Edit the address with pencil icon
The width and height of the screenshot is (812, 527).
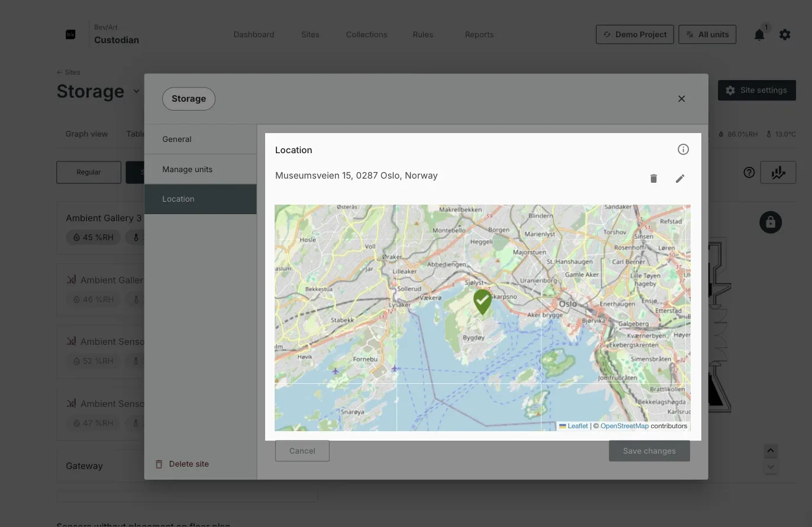pyautogui.click(x=680, y=179)
